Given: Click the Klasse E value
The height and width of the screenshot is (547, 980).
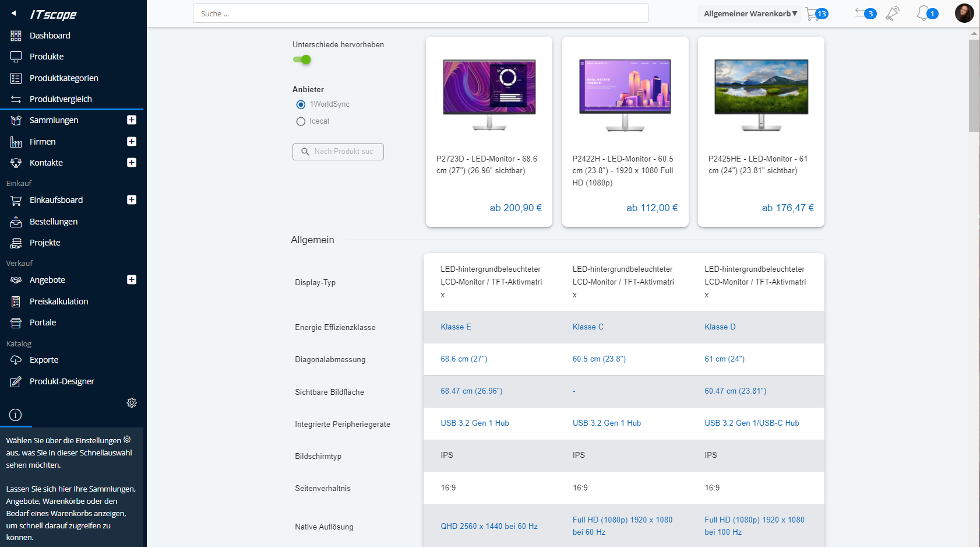Looking at the screenshot, I should tap(456, 327).
